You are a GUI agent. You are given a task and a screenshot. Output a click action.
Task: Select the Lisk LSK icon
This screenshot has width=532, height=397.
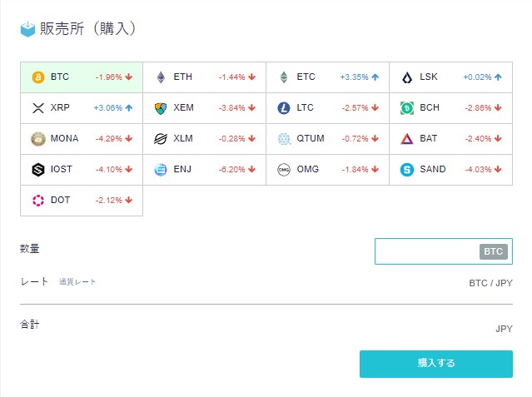[407, 77]
